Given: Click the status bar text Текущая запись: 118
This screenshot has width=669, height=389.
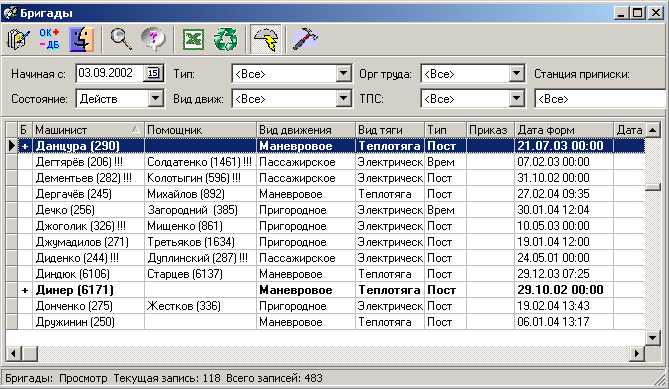Looking at the screenshot, I should [x=167, y=378].
